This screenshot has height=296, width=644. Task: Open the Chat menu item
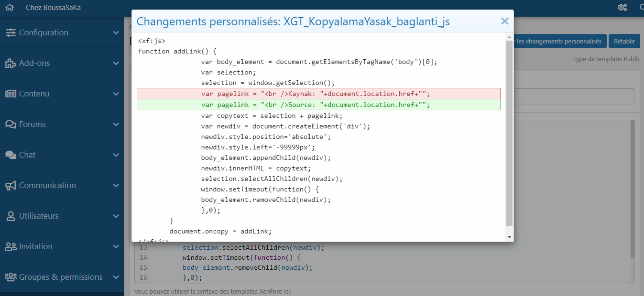click(27, 155)
